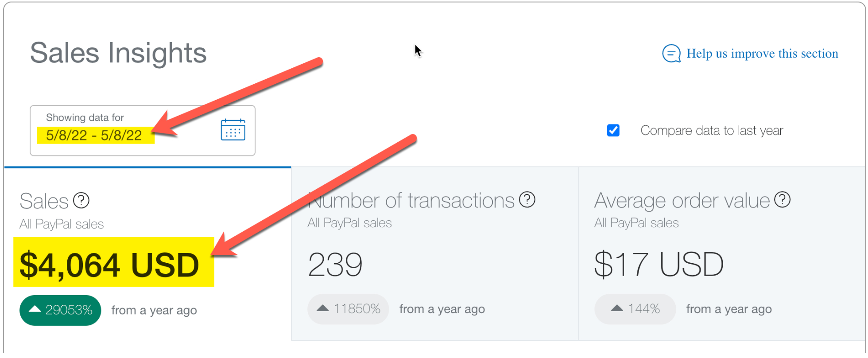Uncheck the Compare data to last year checkbox
Image resolution: width=868 pixels, height=358 pixels.
[x=613, y=130]
